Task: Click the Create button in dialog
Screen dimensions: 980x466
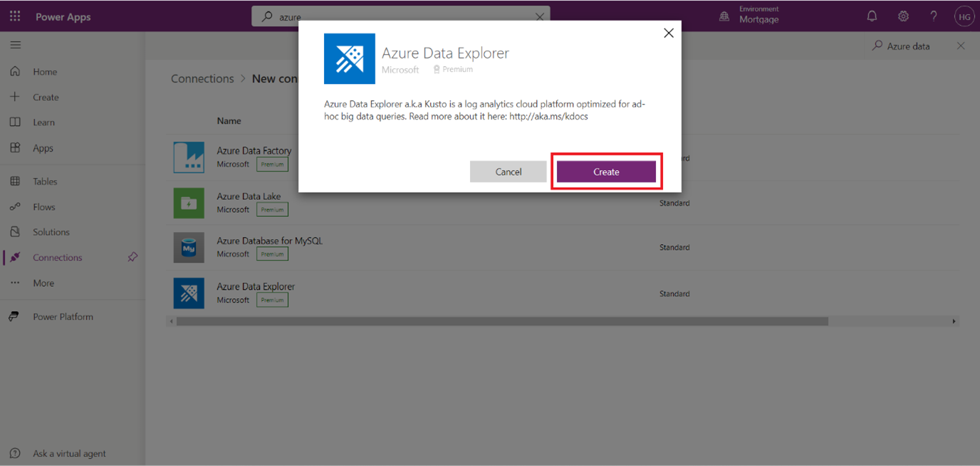Action: (606, 171)
